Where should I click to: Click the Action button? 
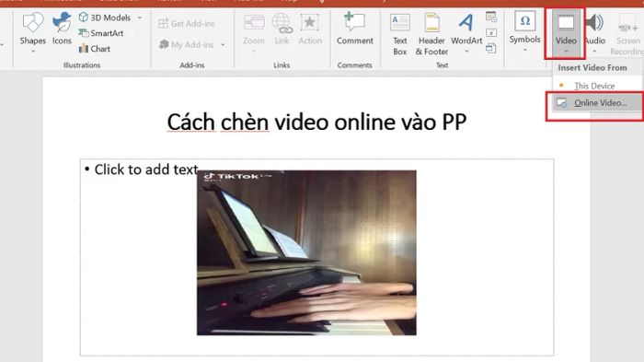(310, 29)
